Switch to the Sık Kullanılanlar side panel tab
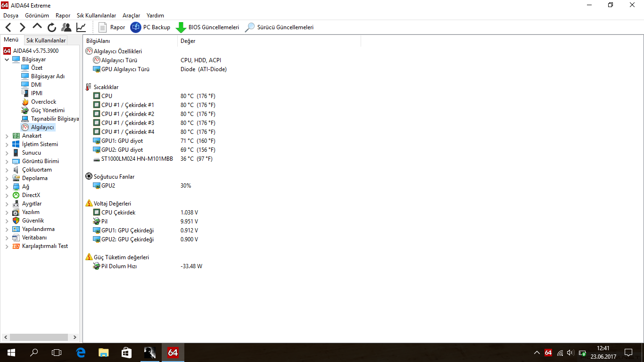644x362 pixels. (x=46, y=41)
